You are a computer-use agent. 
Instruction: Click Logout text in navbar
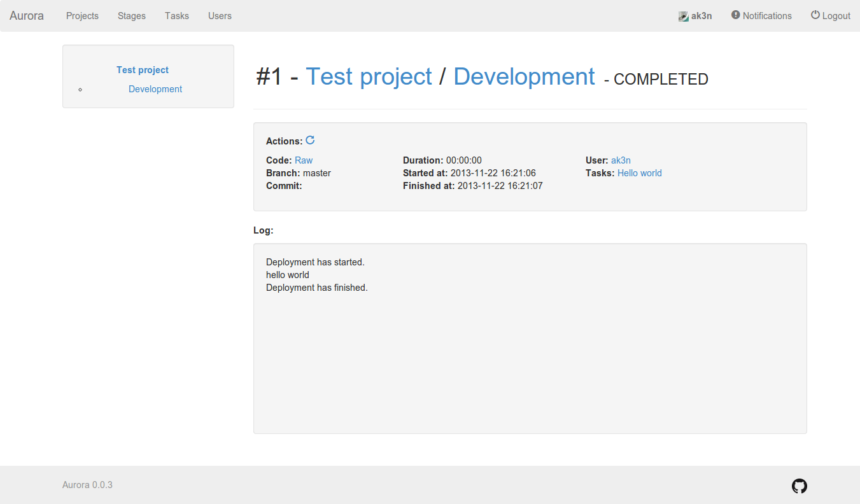(x=836, y=16)
